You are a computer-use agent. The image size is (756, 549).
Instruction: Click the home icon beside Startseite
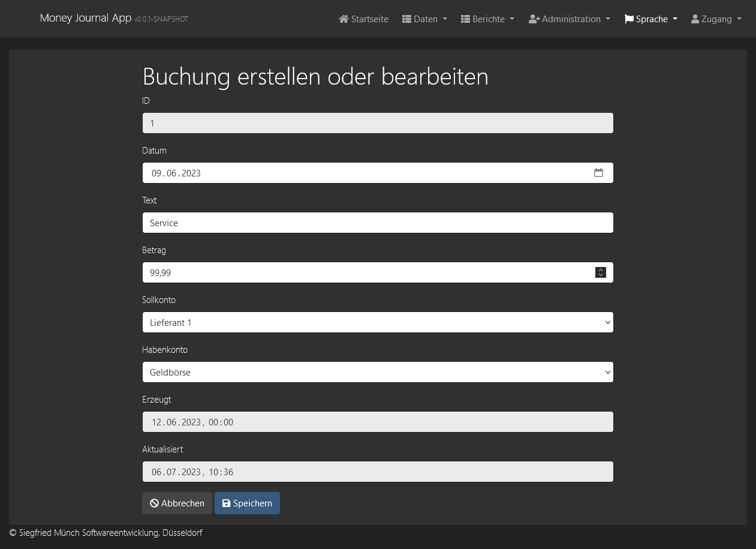(344, 19)
